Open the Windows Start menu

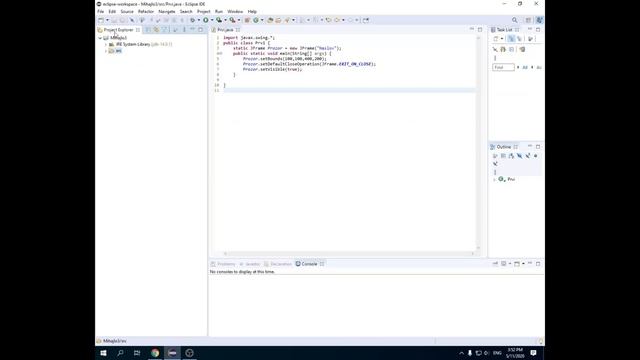click(103, 353)
